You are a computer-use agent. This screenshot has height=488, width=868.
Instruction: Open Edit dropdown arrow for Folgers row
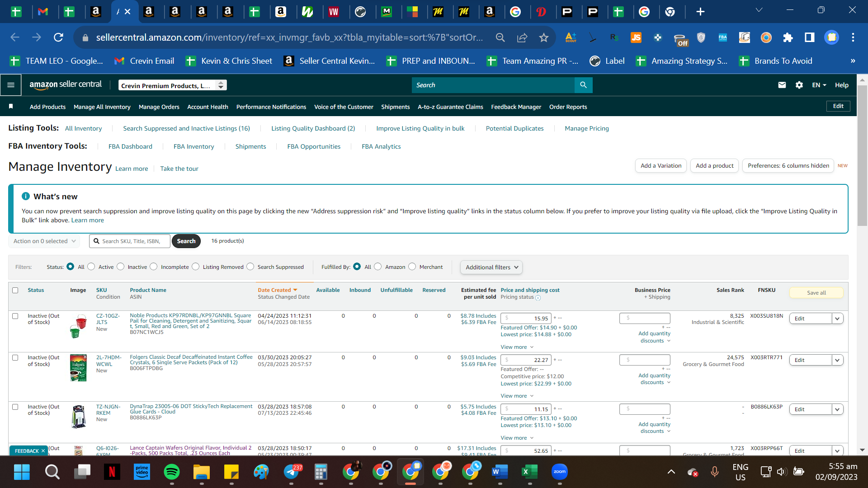click(x=837, y=360)
